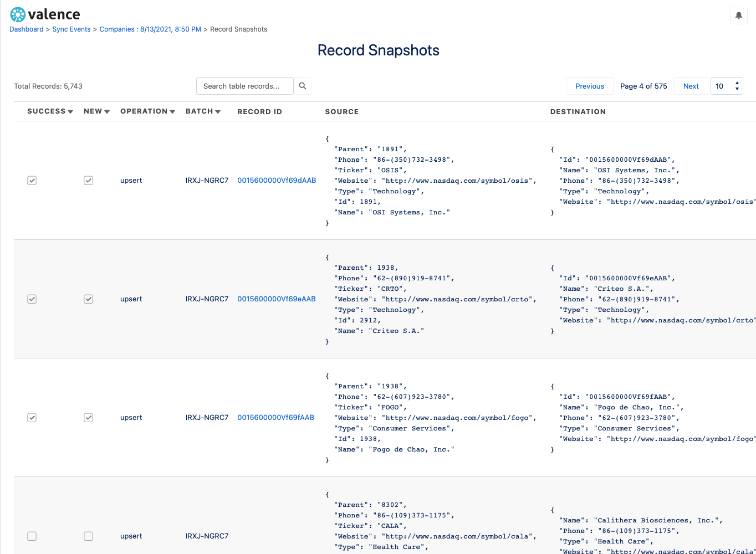Click source Name "Criteo S.A." line

point(379,331)
